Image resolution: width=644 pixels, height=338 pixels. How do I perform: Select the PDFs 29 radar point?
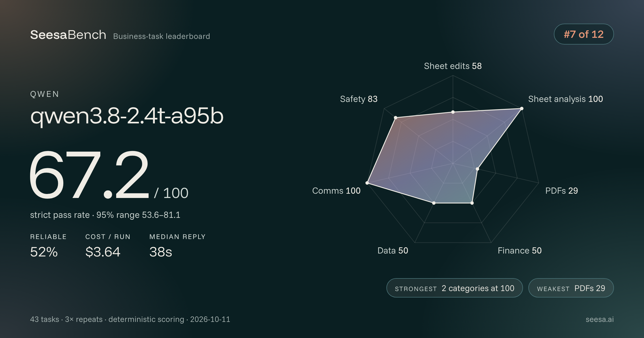[x=477, y=169]
